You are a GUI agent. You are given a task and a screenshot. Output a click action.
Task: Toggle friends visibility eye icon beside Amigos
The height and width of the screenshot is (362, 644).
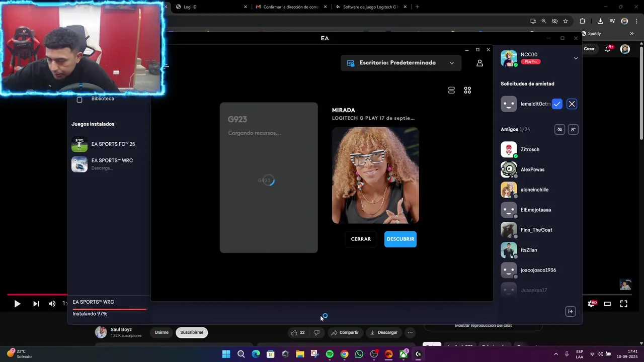(x=559, y=129)
